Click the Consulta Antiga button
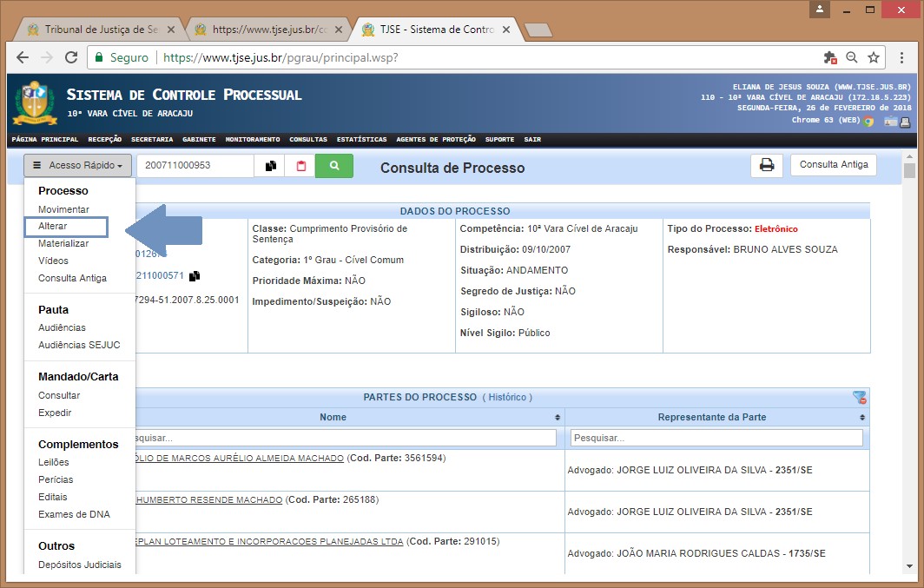The width and height of the screenshot is (924, 588). click(833, 165)
